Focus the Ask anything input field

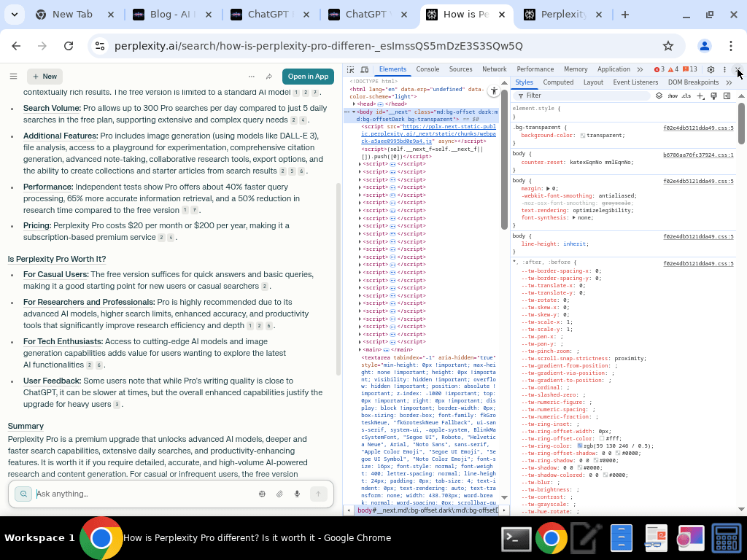143,494
